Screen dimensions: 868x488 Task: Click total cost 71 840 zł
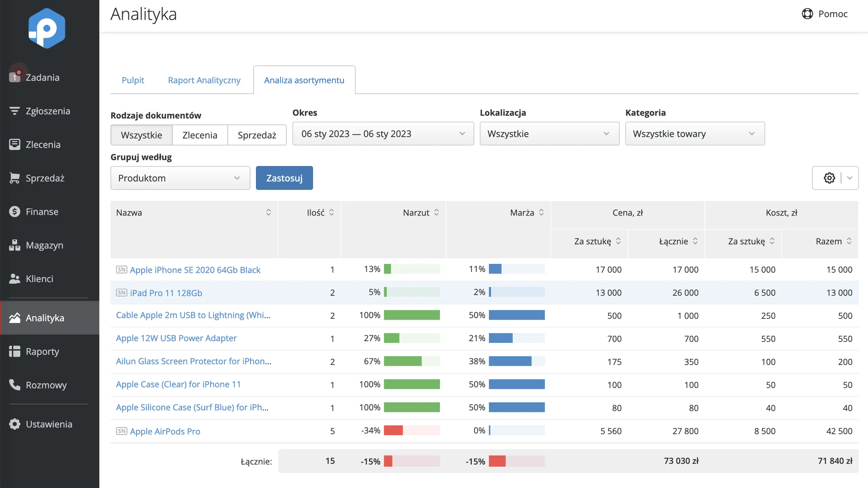click(x=835, y=461)
